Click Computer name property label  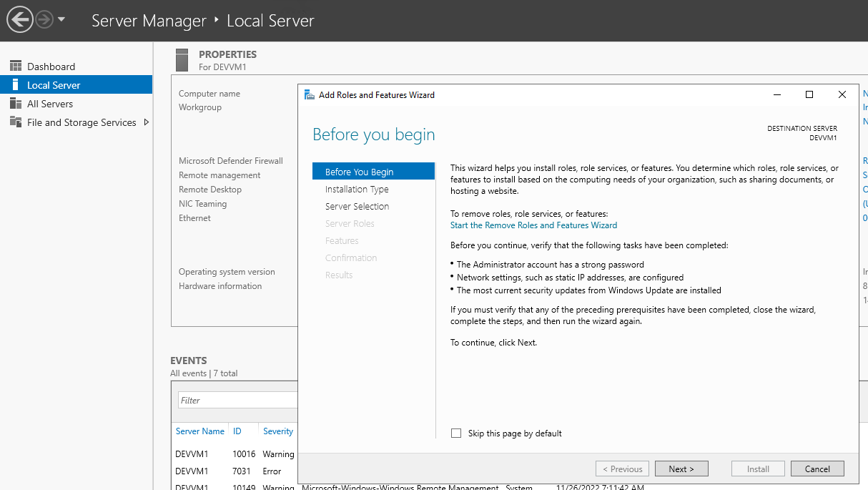tap(209, 94)
